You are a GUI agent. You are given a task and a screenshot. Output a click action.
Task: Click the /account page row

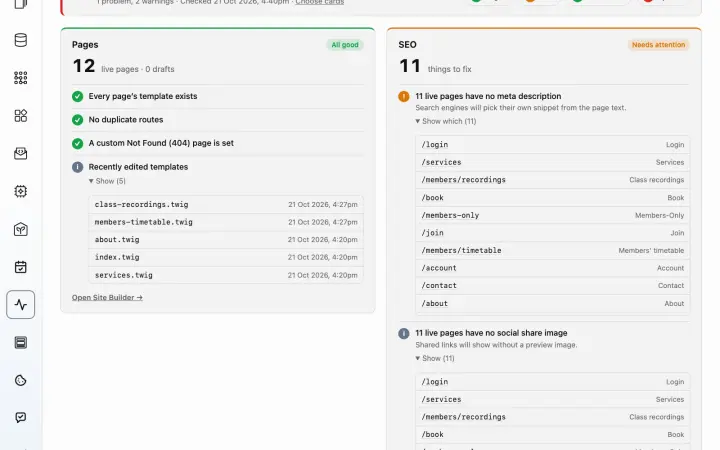(552, 268)
